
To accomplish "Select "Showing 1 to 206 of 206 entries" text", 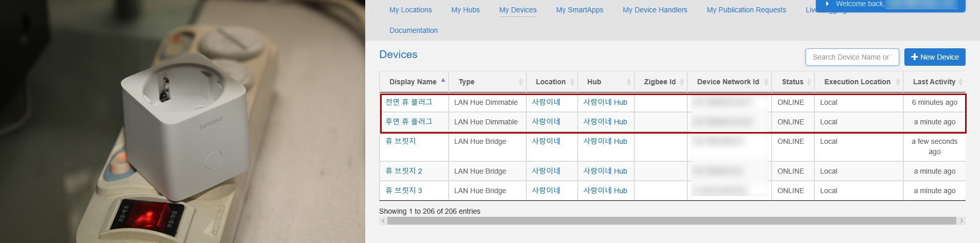I will click(430, 211).
